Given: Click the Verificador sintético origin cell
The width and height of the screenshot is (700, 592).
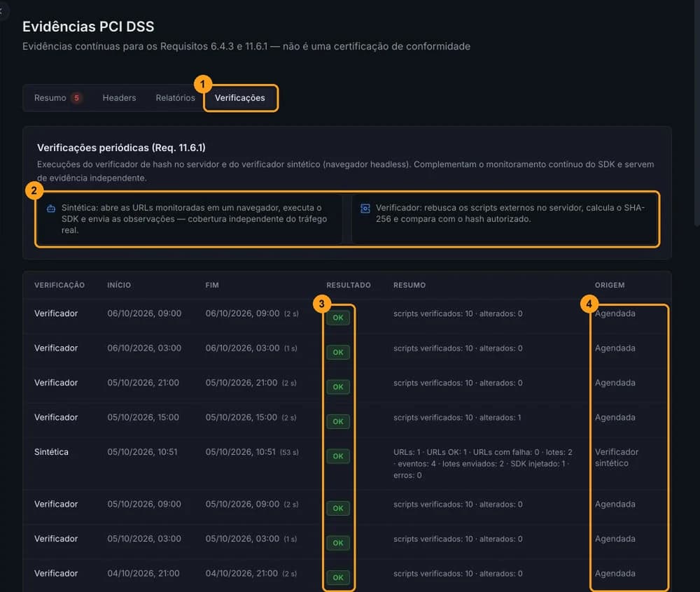Looking at the screenshot, I should pyautogui.click(x=617, y=457).
